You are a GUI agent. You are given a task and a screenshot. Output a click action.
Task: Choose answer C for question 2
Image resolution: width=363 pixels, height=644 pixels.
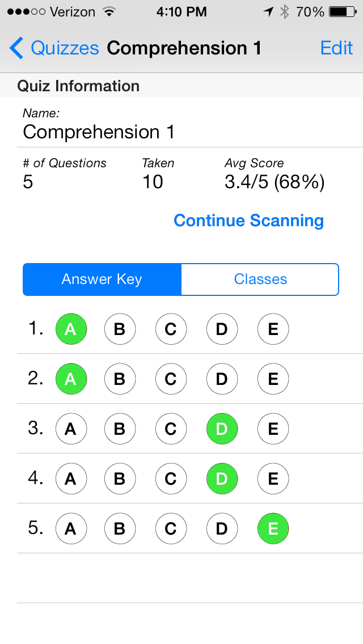coord(171,379)
